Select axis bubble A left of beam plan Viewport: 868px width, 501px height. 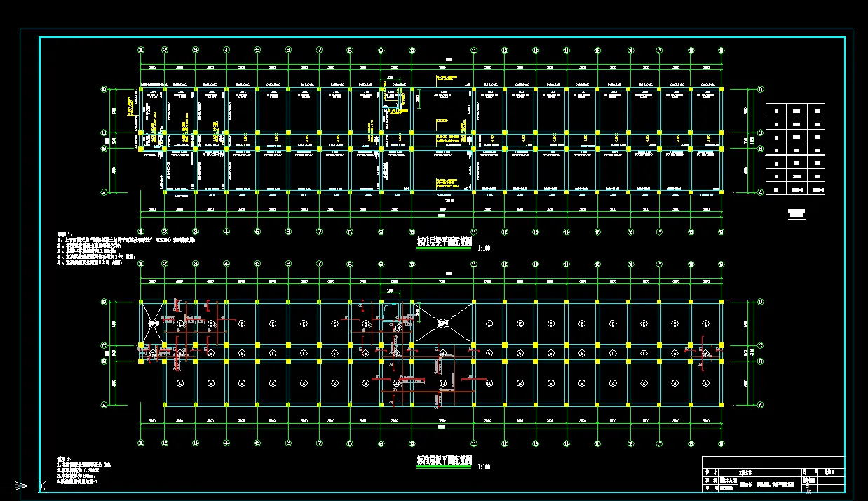click(104, 192)
